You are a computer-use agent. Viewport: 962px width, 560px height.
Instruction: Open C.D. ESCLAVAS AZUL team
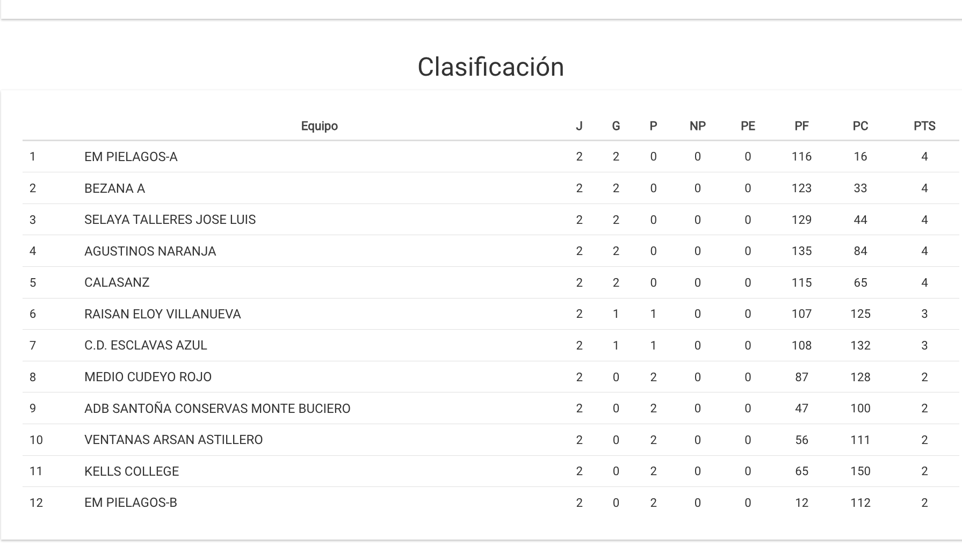pos(146,345)
